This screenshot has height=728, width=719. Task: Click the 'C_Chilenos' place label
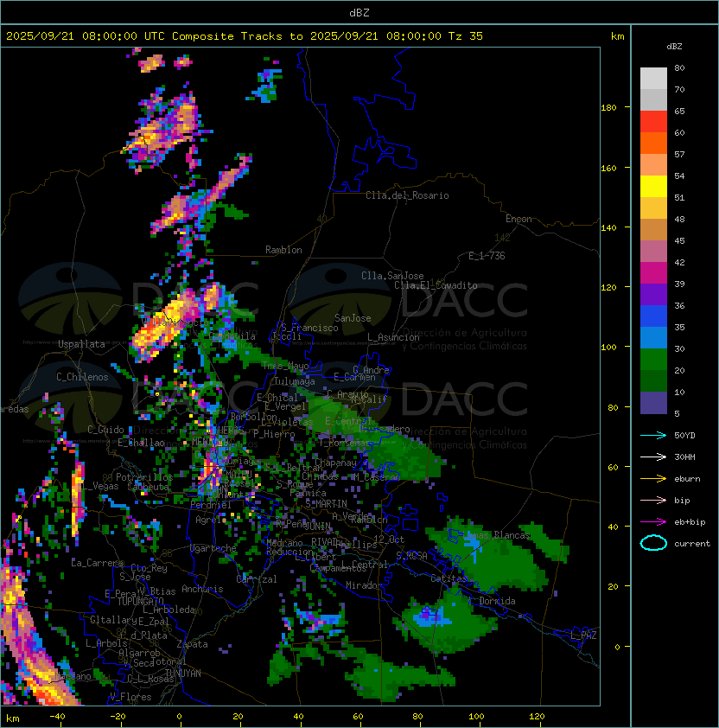tap(82, 377)
